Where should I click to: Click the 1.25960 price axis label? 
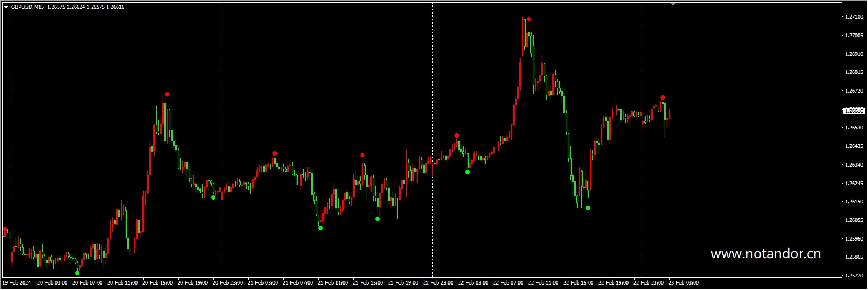854,239
